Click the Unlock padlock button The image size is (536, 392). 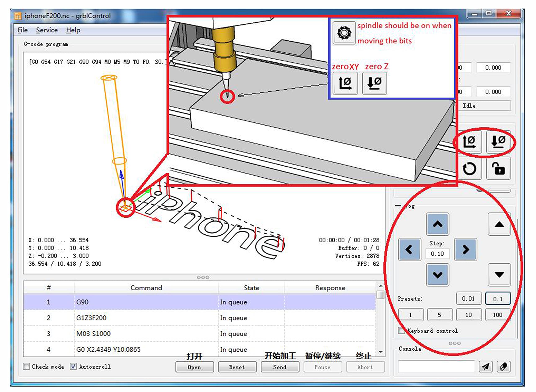tap(498, 169)
